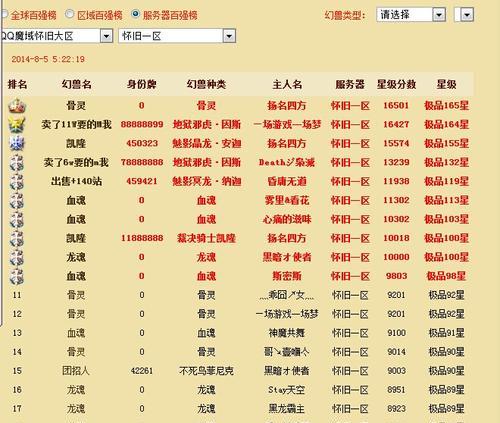Click ID tag 450323
This screenshot has width=500, height=423.
point(142,144)
